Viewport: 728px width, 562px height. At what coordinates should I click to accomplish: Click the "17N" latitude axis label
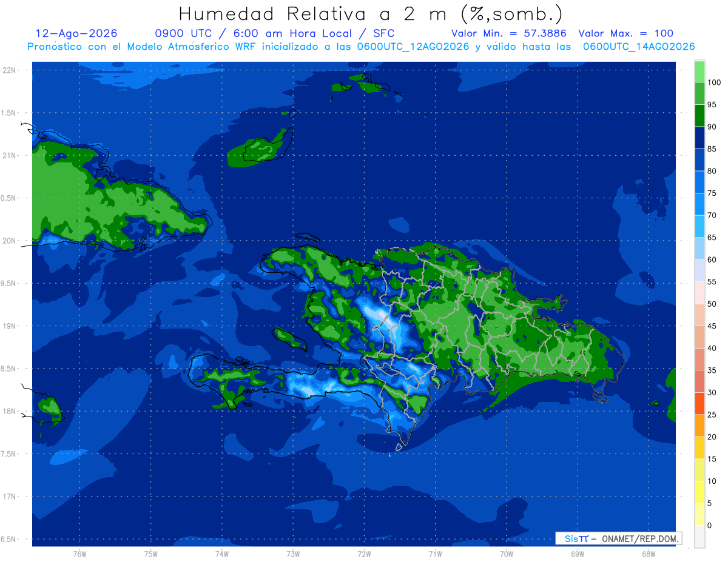9,497
